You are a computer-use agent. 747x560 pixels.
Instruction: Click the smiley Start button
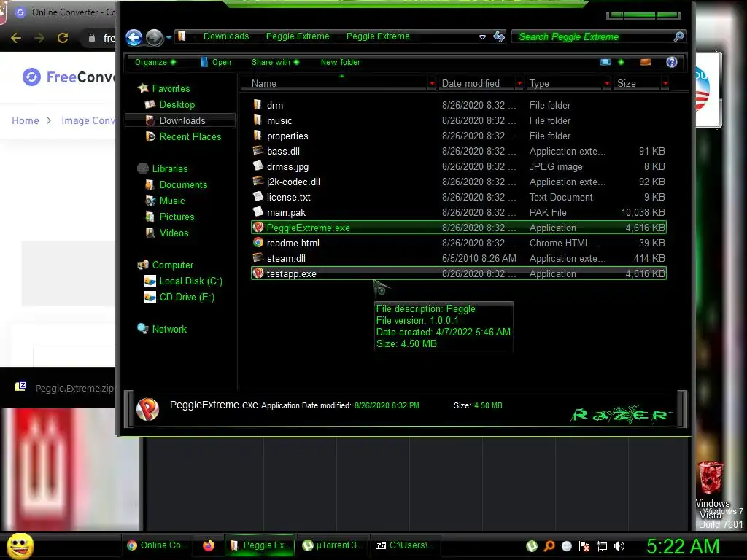pyautogui.click(x=20, y=545)
